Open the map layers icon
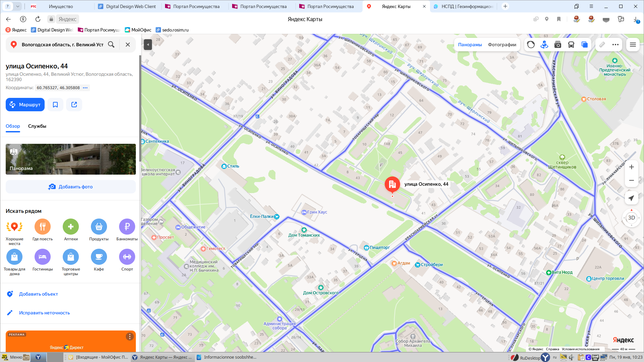 [x=584, y=45]
